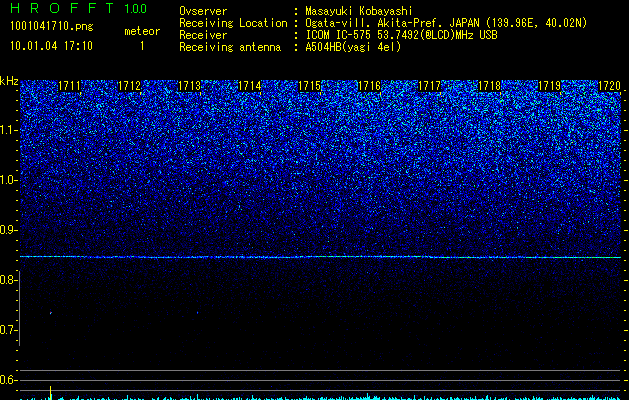Click the A504HB(yagi 4el) antenna text
The height and width of the screenshot is (400, 629).
click(x=353, y=47)
